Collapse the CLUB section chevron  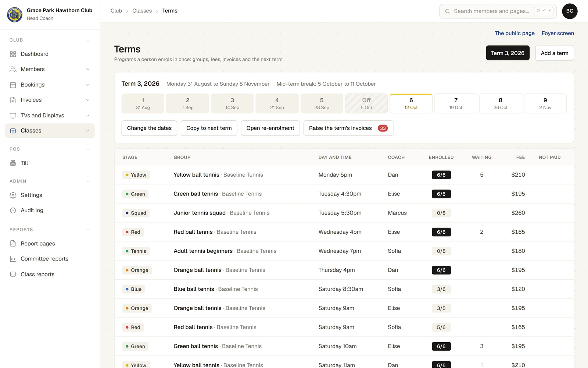[88, 40]
